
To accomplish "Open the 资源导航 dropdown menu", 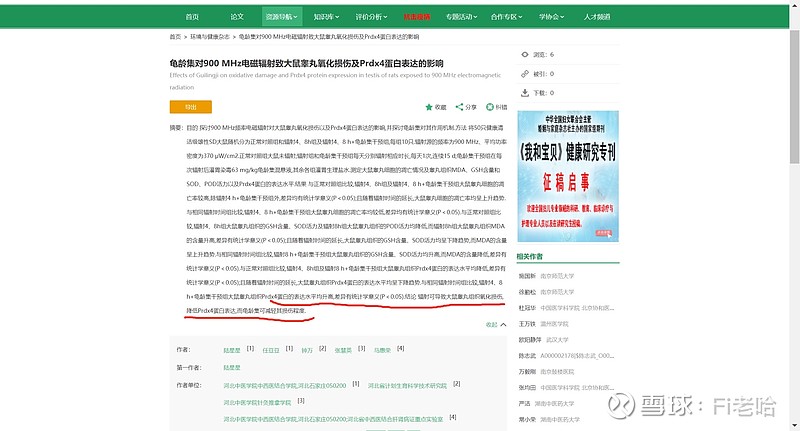I will click(279, 17).
